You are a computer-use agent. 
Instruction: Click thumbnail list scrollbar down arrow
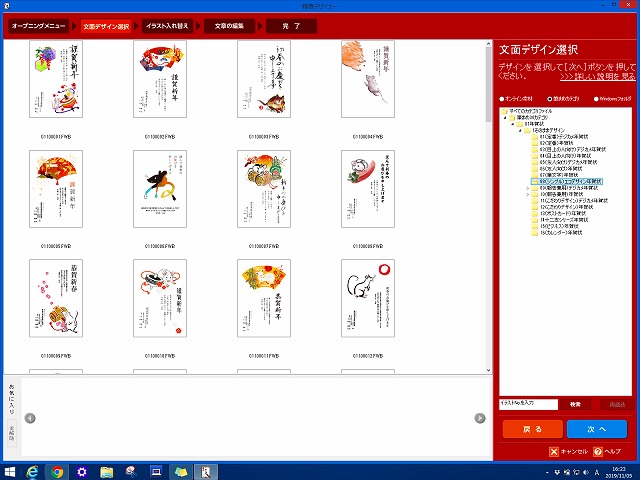[489, 370]
